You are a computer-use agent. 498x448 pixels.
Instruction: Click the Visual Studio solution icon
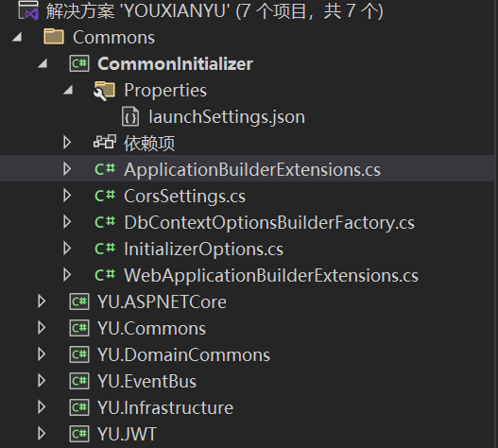(x=28, y=10)
